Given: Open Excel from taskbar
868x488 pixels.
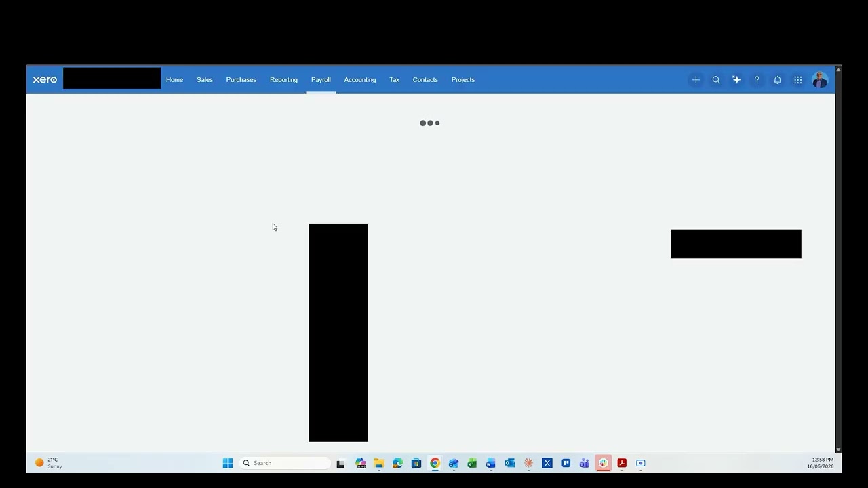Looking at the screenshot, I should click(x=472, y=463).
